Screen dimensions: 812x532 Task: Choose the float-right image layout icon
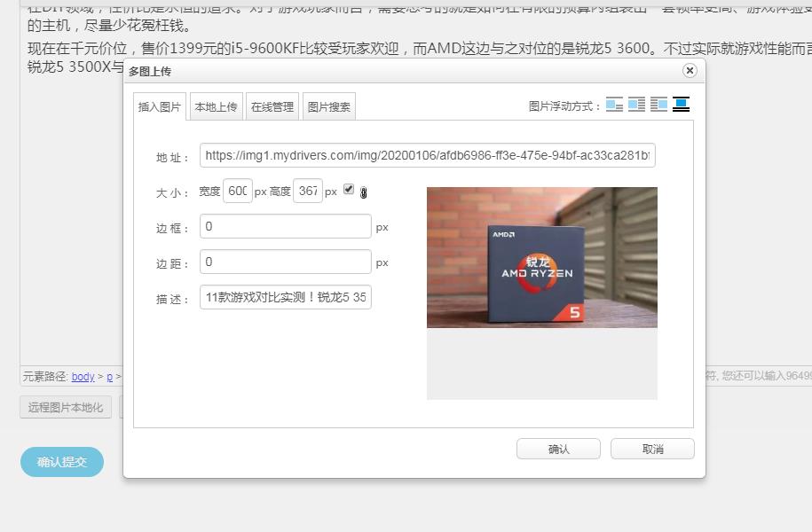tap(658, 105)
